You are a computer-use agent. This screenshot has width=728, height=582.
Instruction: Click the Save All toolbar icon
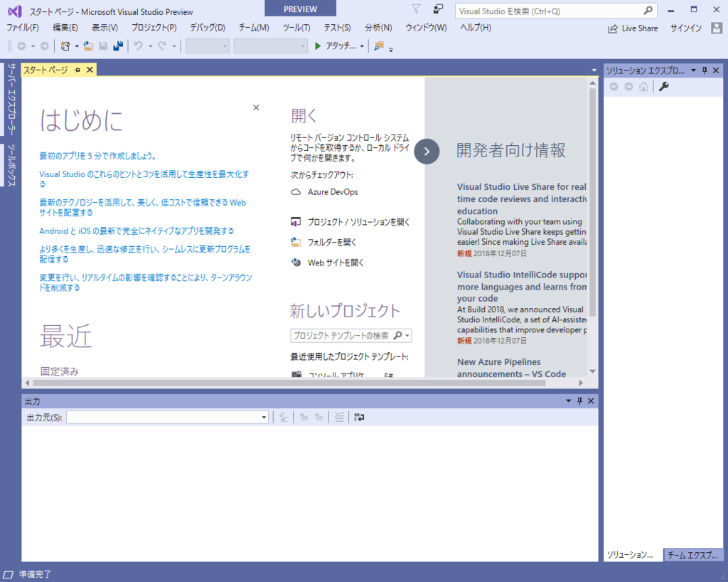(x=119, y=46)
